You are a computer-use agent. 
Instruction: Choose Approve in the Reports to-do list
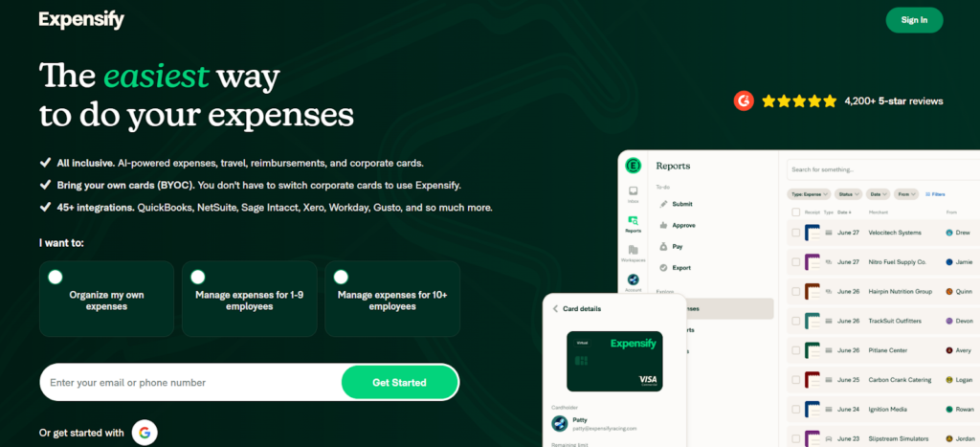(683, 225)
